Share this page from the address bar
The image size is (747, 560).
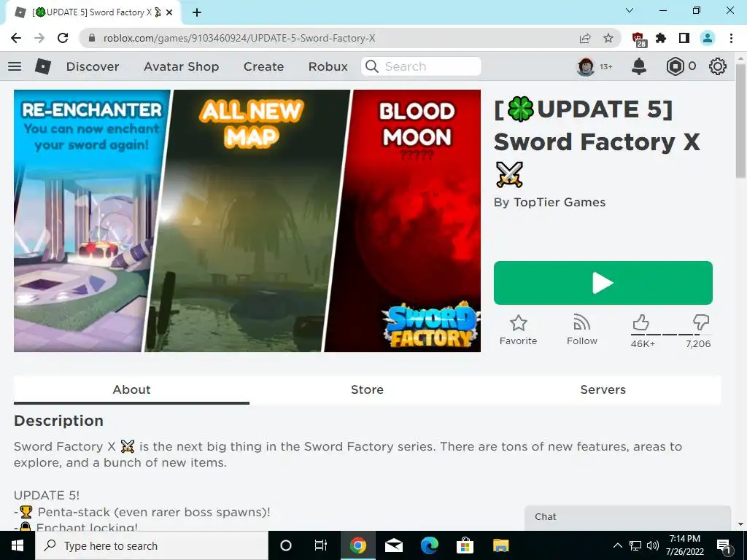(585, 38)
